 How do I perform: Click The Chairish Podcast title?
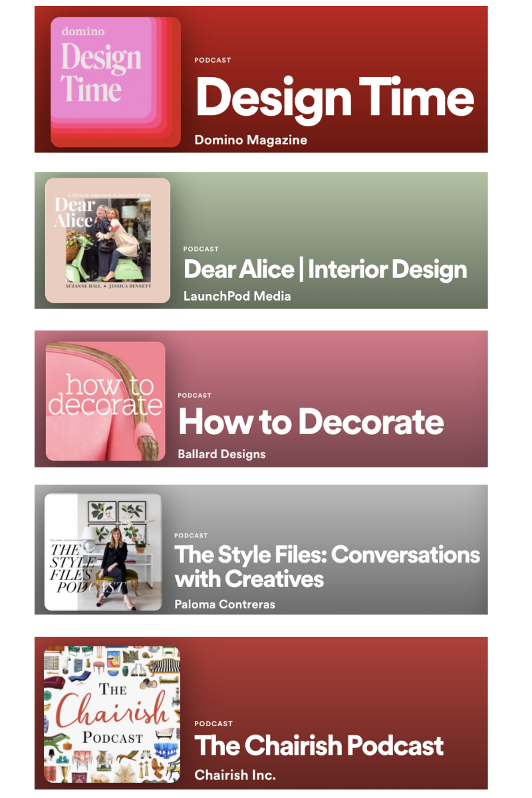(x=319, y=745)
